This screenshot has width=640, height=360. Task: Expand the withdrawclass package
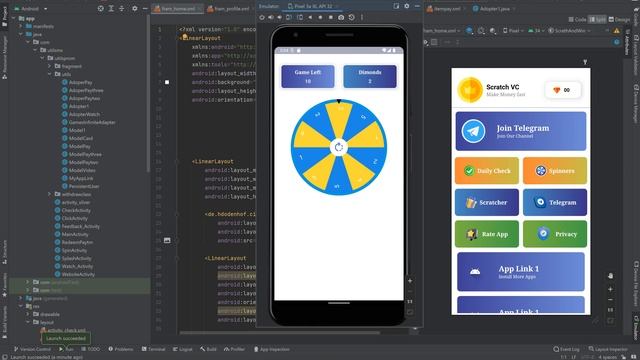coord(49,194)
